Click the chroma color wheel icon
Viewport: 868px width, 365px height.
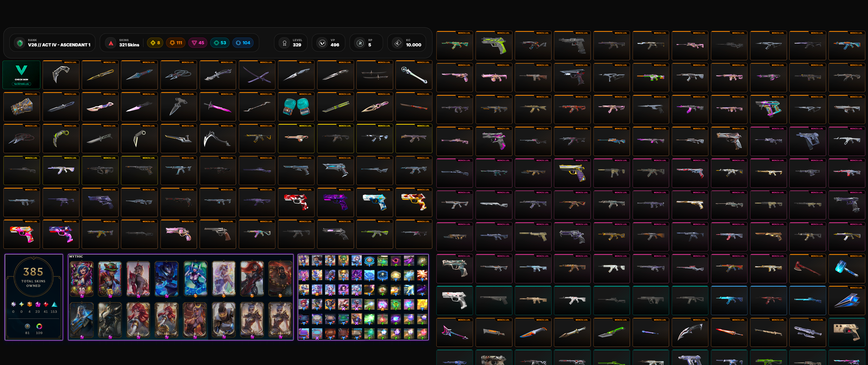pyautogui.click(x=39, y=326)
